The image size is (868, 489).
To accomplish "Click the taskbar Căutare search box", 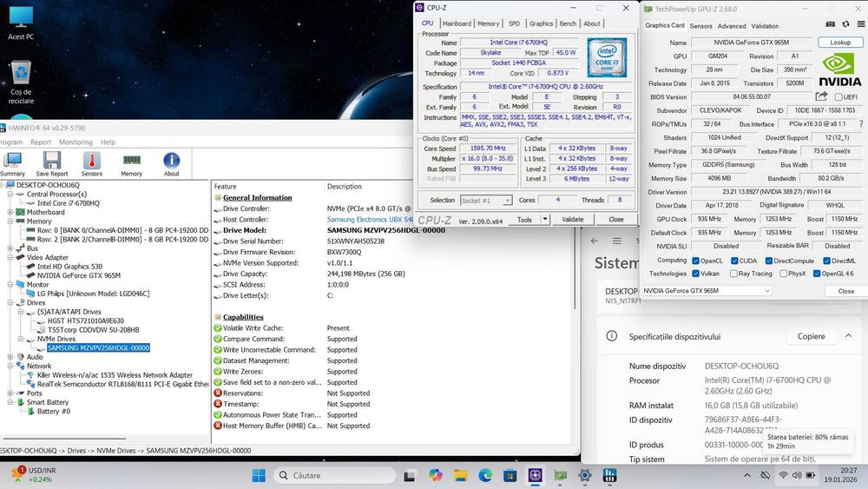I will (x=335, y=475).
